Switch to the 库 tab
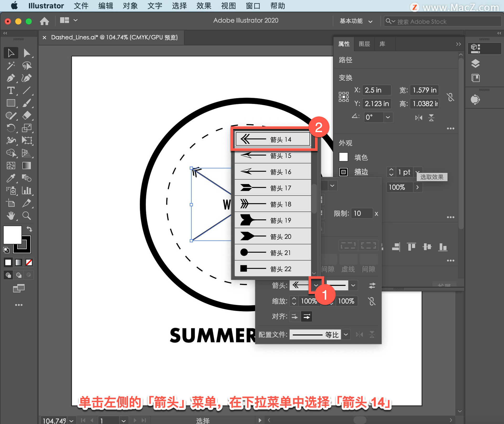Image resolution: width=504 pixels, height=424 pixels. click(382, 44)
